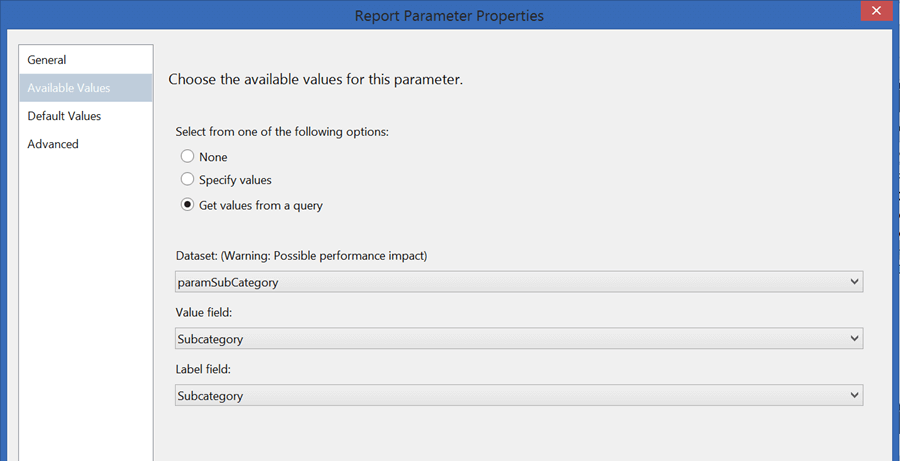Click the Subcategory text in Label field box
Viewport: 900px width, 461px height.
click(x=210, y=397)
